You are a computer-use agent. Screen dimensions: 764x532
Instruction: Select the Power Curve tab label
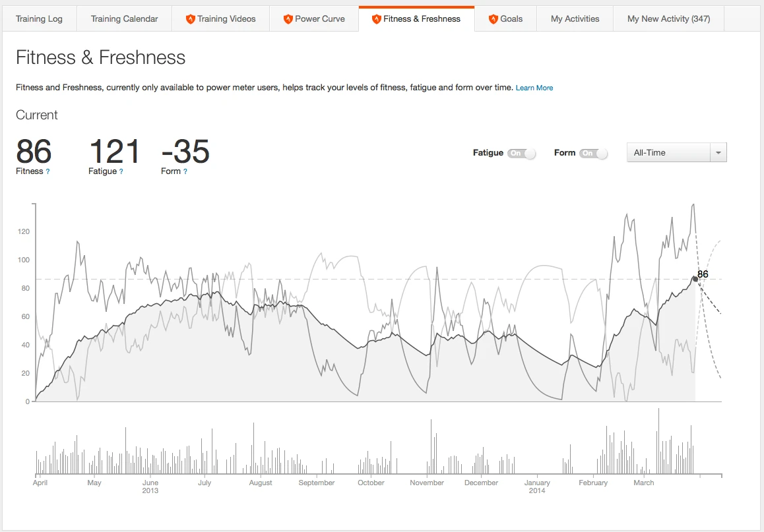(x=319, y=19)
